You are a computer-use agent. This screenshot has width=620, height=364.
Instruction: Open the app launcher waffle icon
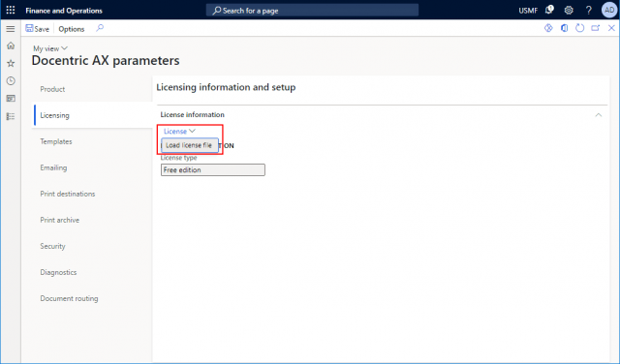[11, 11]
